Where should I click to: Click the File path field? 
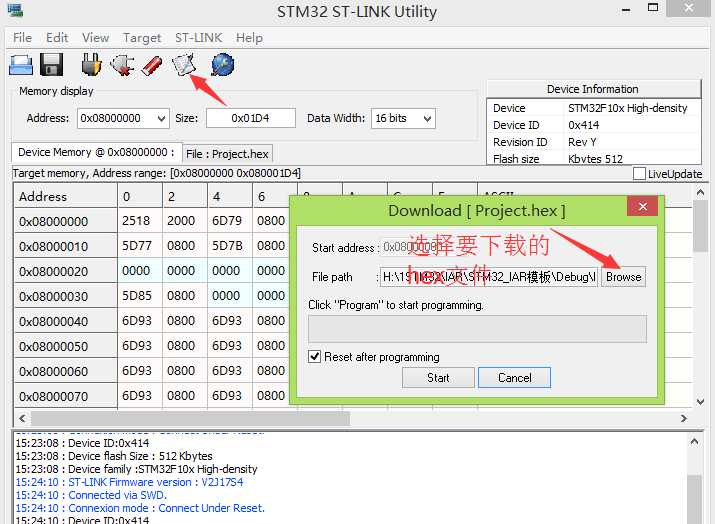489,277
